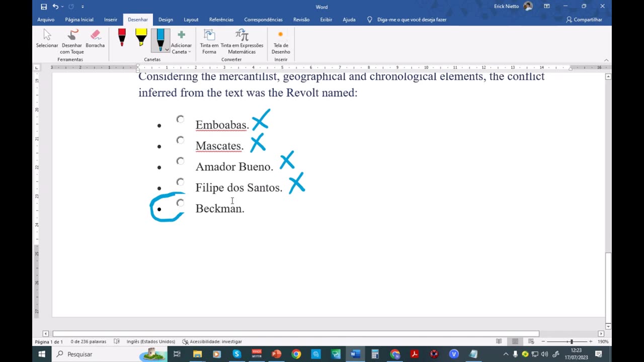Open File Explorer from taskbar
The image size is (644, 362).
[x=197, y=354]
